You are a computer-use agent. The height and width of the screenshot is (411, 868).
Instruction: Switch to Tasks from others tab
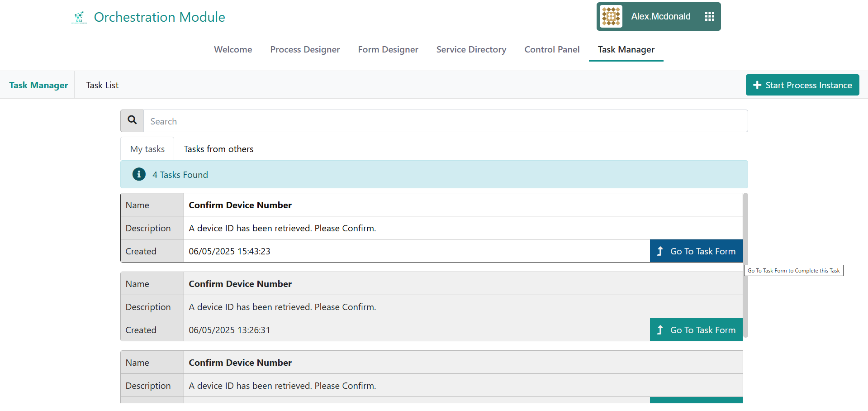218,149
